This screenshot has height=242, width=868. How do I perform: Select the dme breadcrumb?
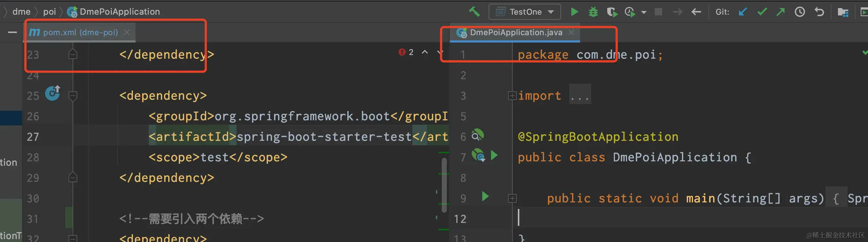(x=21, y=12)
